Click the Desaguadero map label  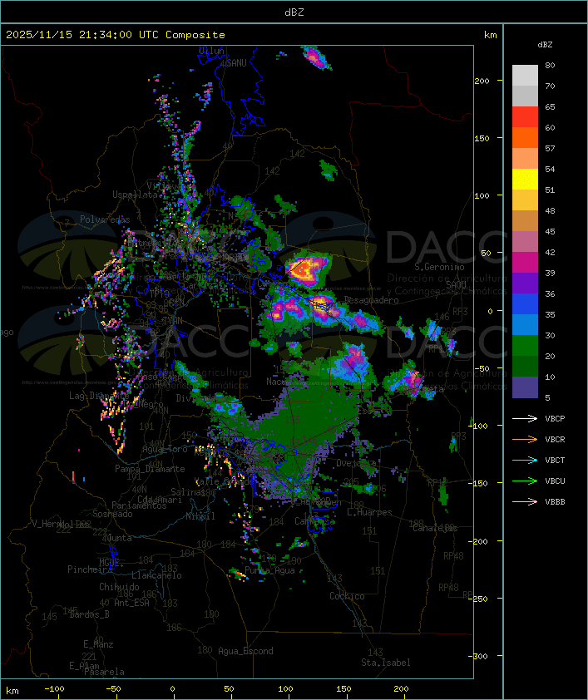click(372, 300)
